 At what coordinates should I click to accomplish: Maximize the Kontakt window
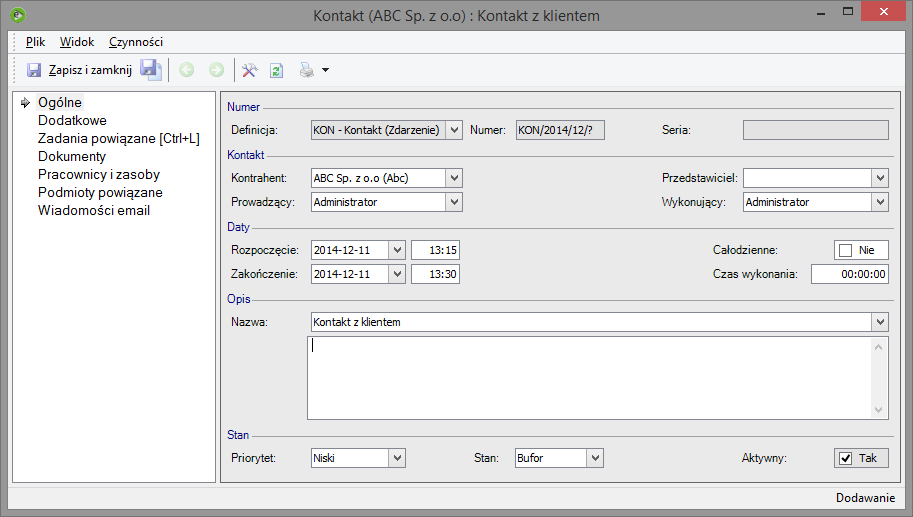point(848,12)
